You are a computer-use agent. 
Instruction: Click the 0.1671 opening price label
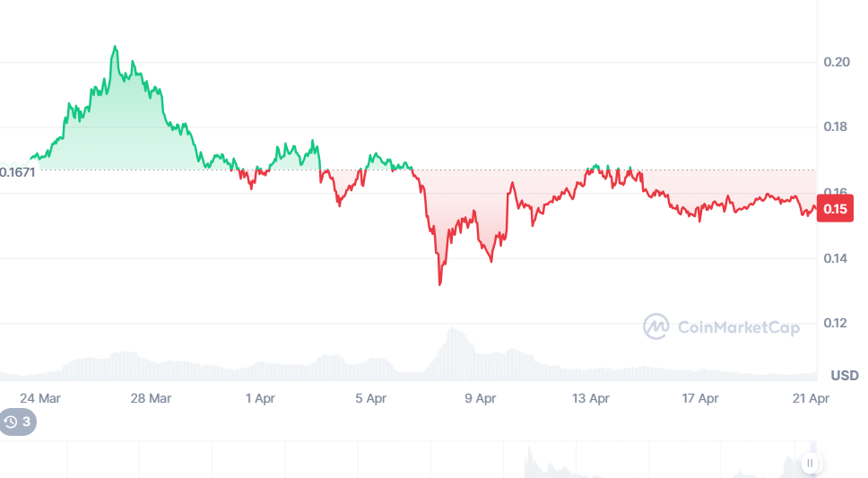click(x=18, y=170)
